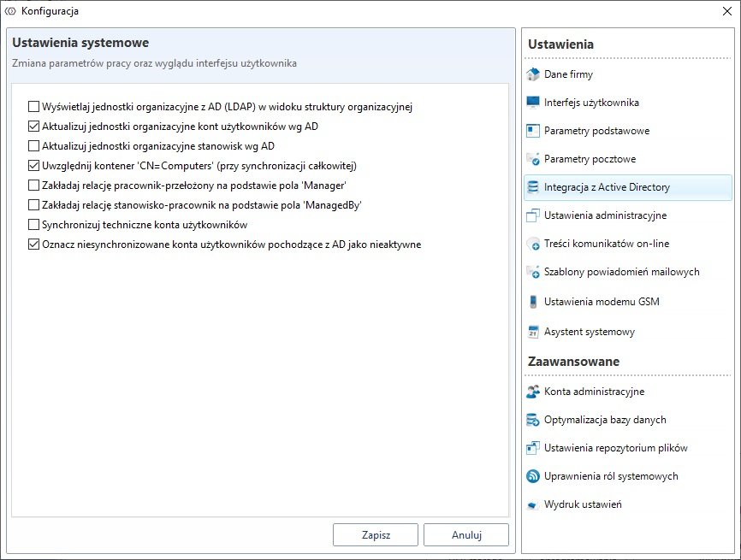Uncheck the 'CN=Computers' container option
The image size is (741, 560).
tap(34, 166)
